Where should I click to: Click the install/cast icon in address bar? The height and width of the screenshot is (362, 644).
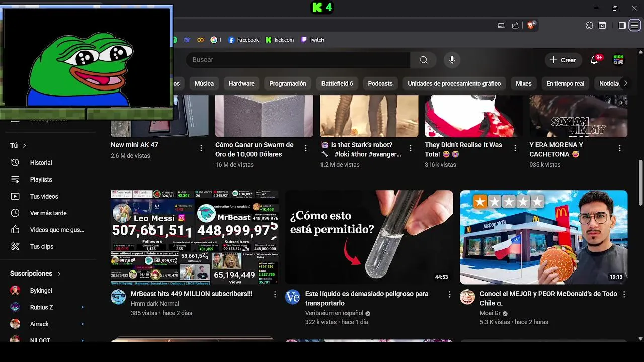(501, 25)
